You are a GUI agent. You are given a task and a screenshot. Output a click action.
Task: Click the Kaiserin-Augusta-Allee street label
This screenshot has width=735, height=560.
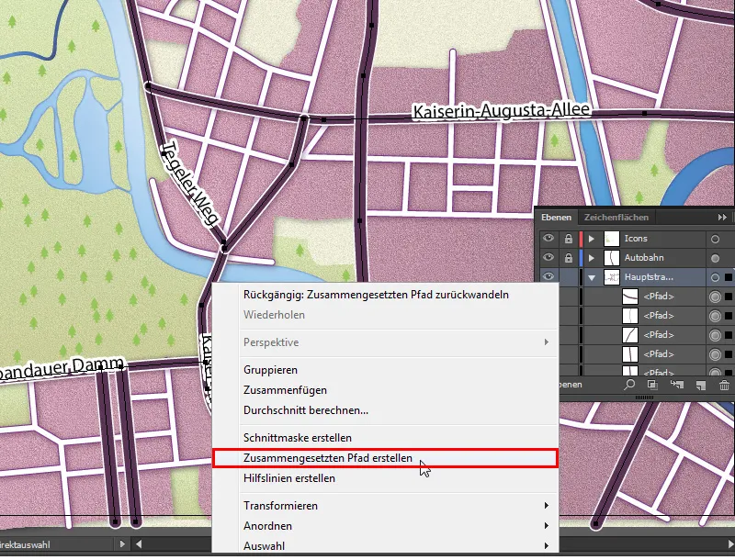501,111
